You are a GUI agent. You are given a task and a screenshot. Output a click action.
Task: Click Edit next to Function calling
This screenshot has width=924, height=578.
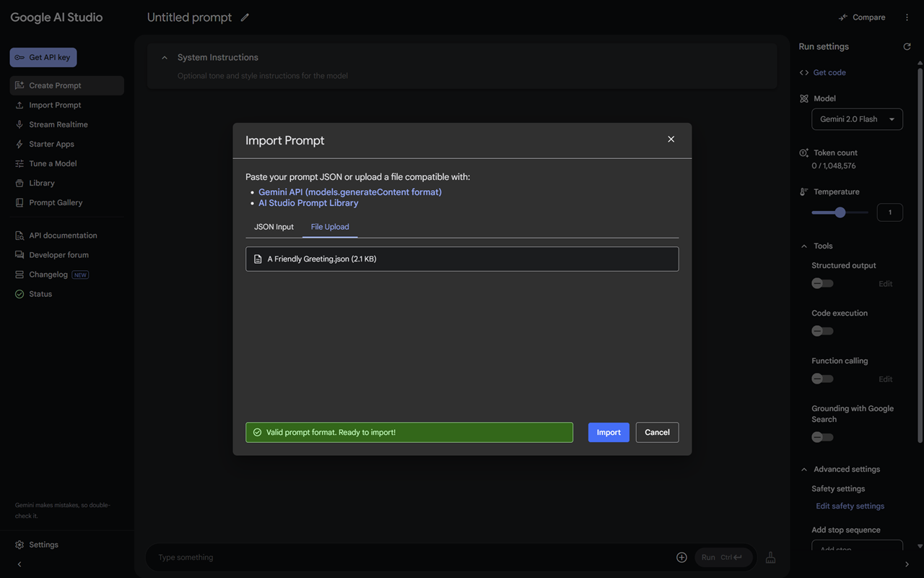tap(885, 379)
